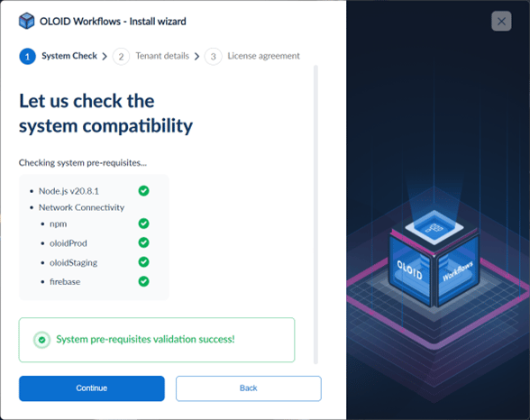This screenshot has width=530, height=420.
Task: Click System pre-requisites validation success message
Action: (x=145, y=339)
